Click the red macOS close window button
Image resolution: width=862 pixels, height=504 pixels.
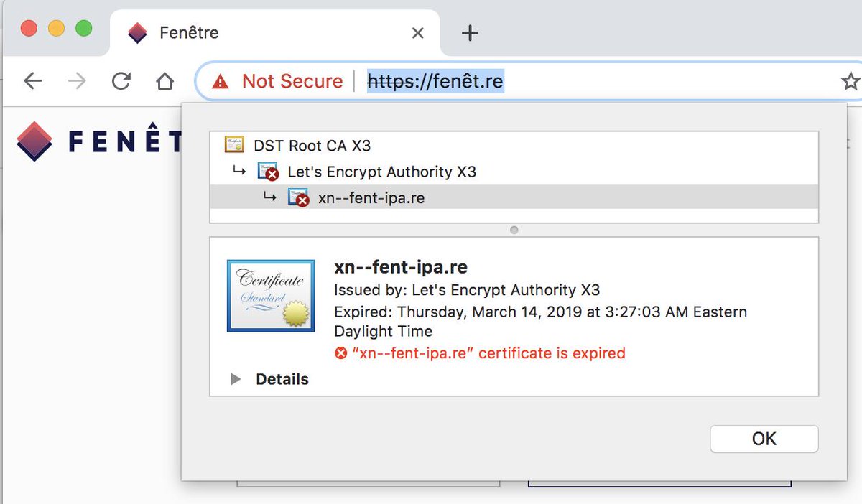(x=29, y=29)
